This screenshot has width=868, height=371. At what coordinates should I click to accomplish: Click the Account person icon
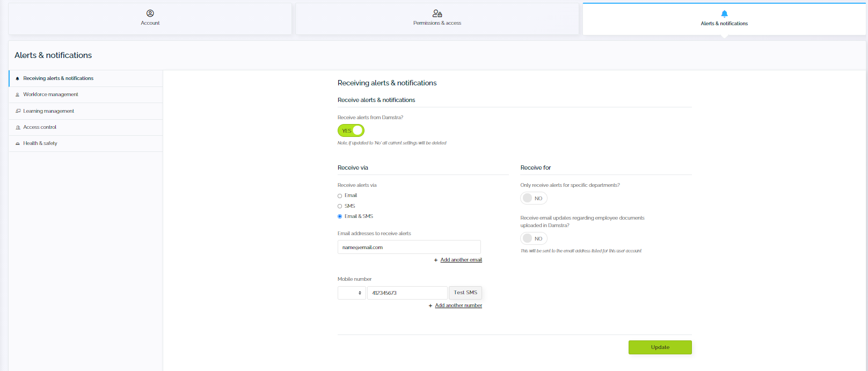point(150,13)
